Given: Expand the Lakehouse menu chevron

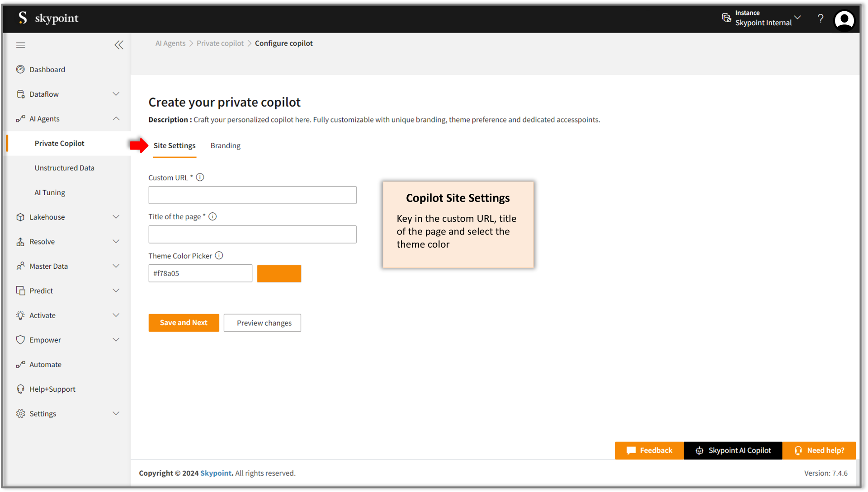Looking at the screenshot, I should pyautogui.click(x=116, y=217).
